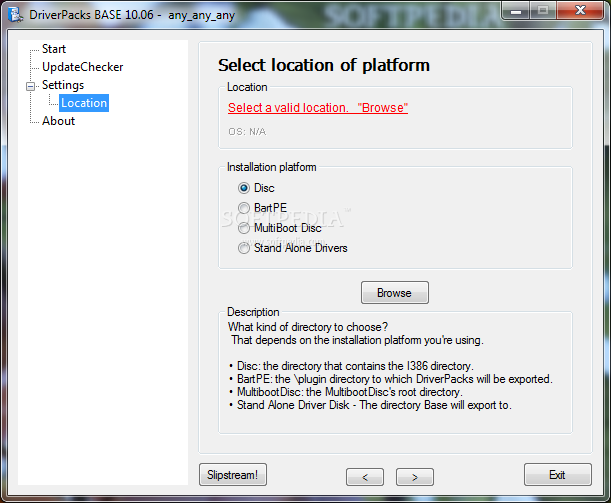Select the Settings tree node
611x503 pixels.
[63, 85]
